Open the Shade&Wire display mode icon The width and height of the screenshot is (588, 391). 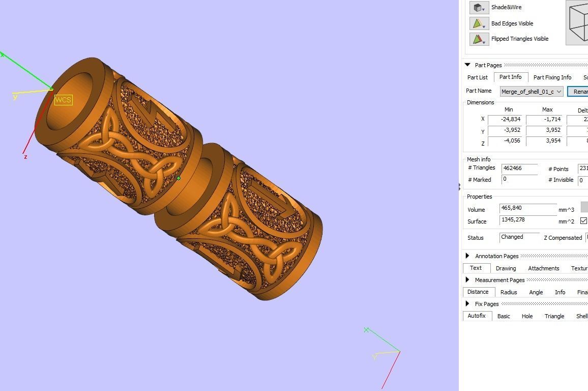479,8
